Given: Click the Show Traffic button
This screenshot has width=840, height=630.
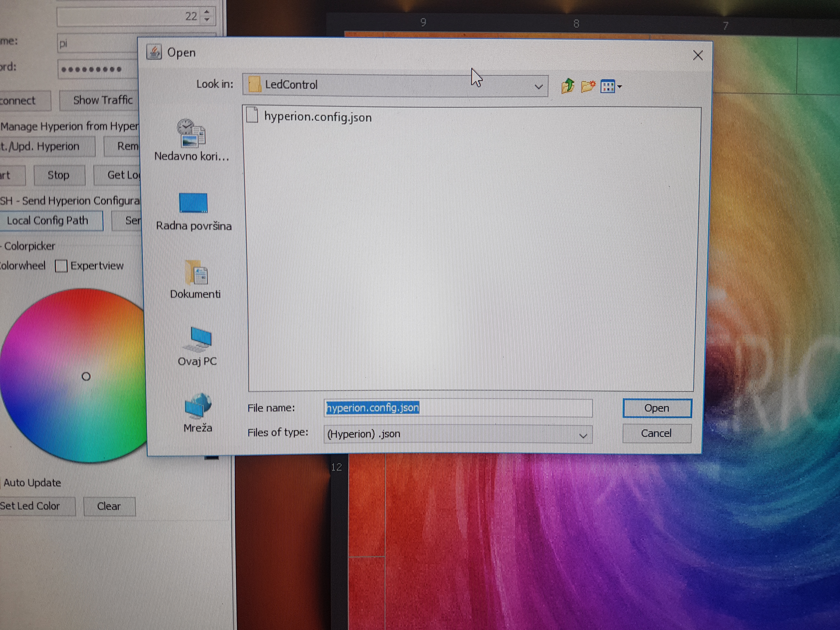Looking at the screenshot, I should tap(102, 101).
